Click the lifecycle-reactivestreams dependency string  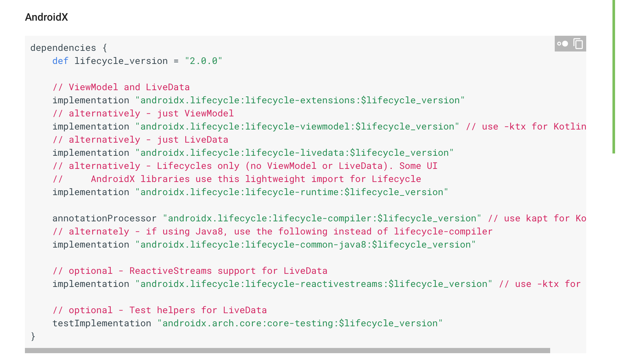314,284
